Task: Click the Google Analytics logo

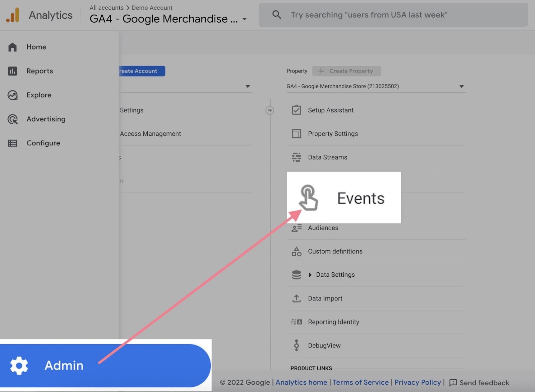Action: tap(13, 15)
